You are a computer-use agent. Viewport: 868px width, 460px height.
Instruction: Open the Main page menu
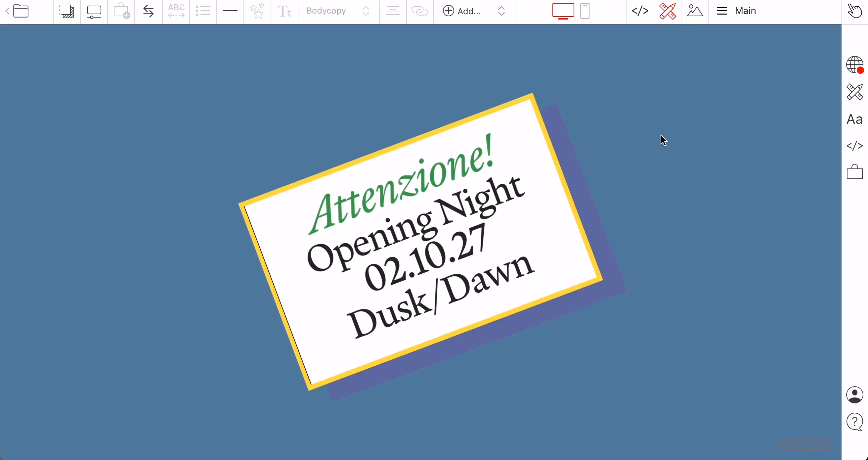point(738,11)
